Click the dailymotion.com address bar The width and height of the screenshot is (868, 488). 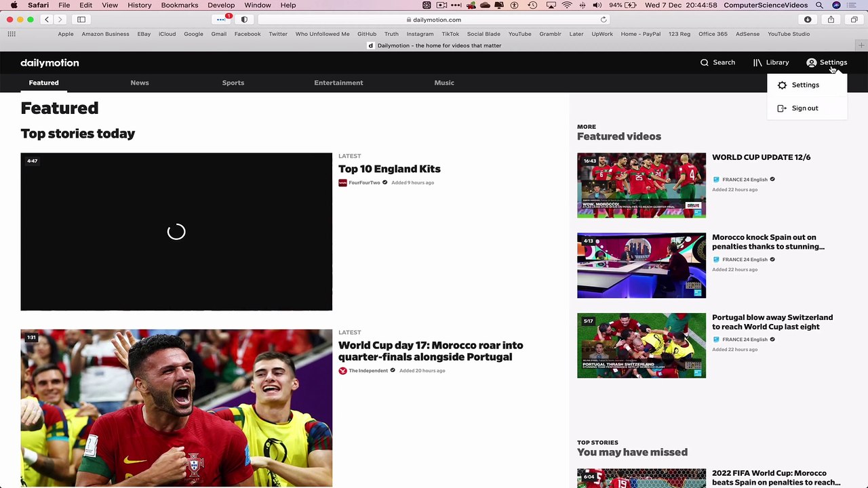434,20
